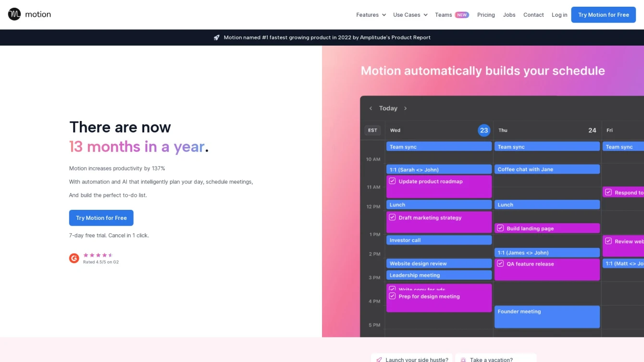Open the Pricing page
Image resolution: width=644 pixels, height=362 pixels.
coord(486,15)
